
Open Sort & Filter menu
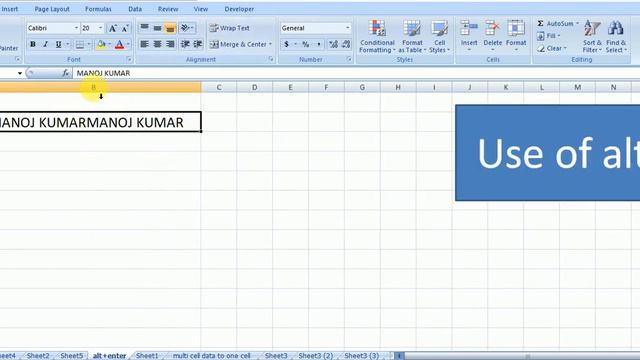coord(592,37)
